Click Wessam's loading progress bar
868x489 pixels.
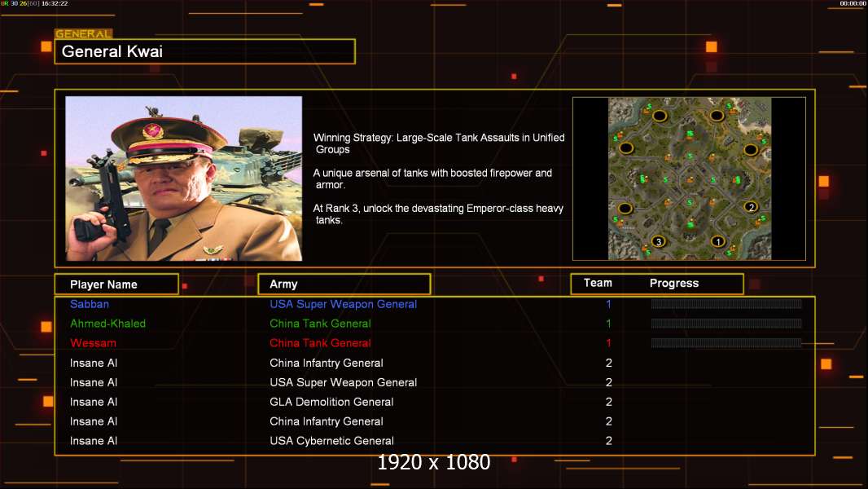click(x=726, y=343)
